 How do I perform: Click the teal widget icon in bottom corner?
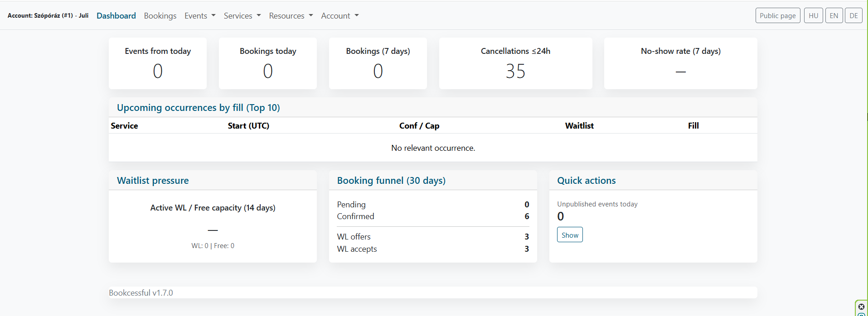point(861,314)
